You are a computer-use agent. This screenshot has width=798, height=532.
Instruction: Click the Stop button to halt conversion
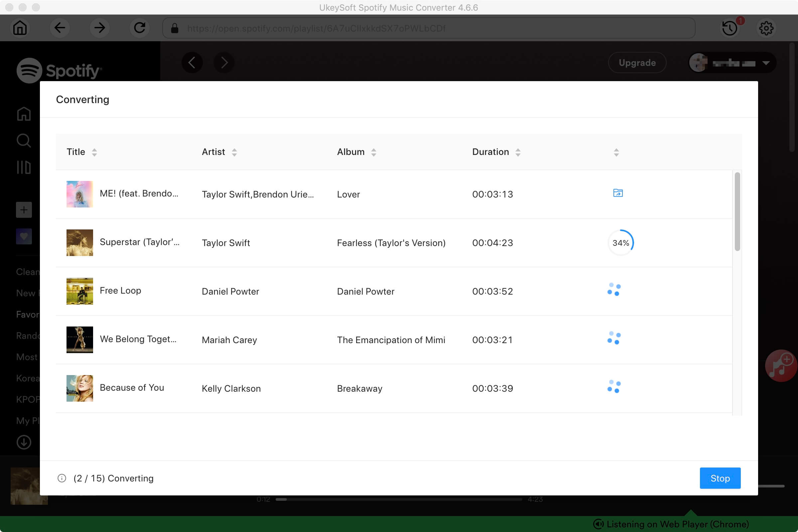click(x=720, y=478)
